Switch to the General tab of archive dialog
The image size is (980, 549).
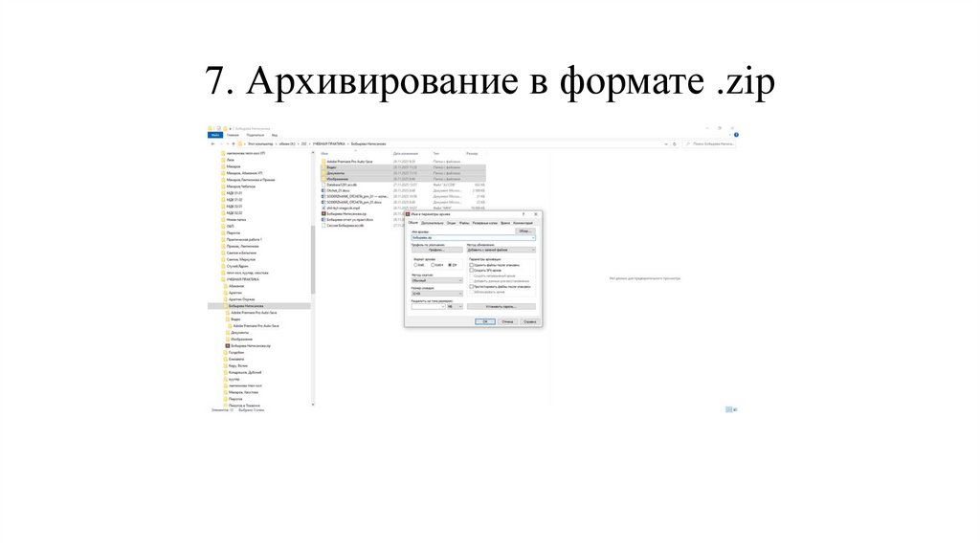[413, 223]
